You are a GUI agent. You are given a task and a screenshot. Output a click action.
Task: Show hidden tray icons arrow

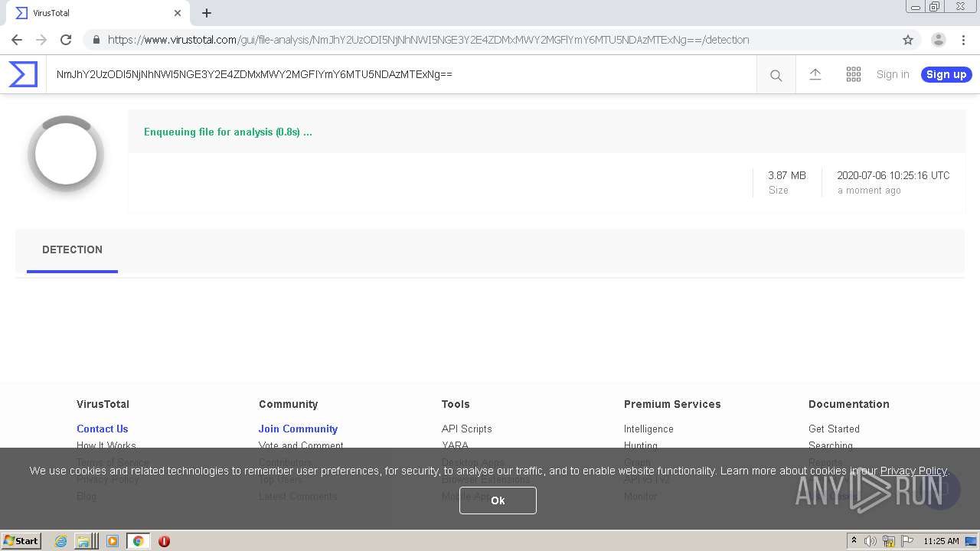(x=854, y=541)
